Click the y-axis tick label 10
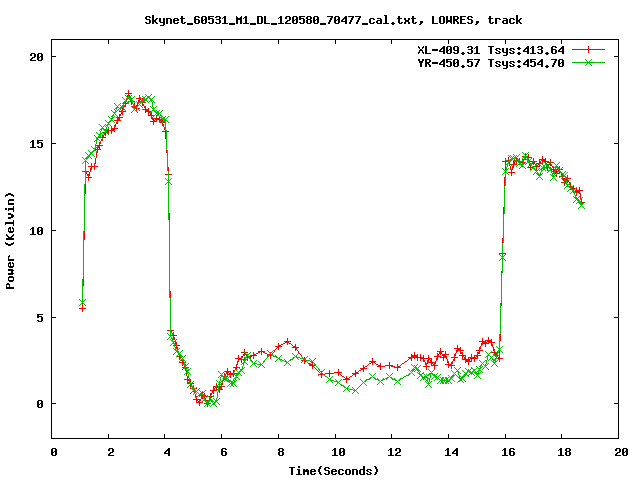The height and width of the screenshot is (480, 640). point(36,231)
